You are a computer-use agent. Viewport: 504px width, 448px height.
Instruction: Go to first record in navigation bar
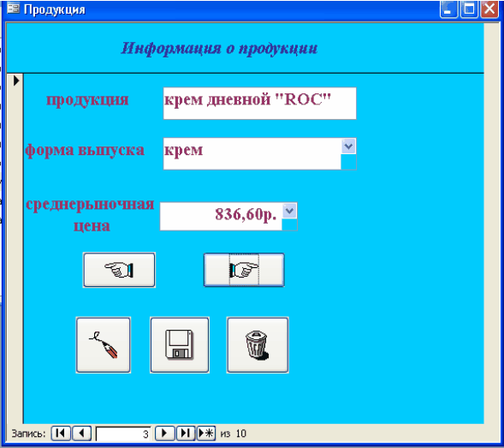(61, 433)
